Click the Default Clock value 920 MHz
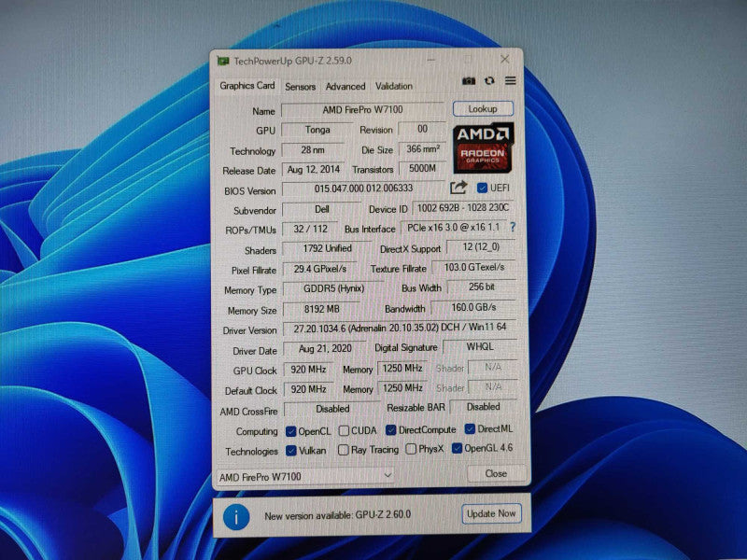Viewport: 747px width, 560px height. point(308,389)
